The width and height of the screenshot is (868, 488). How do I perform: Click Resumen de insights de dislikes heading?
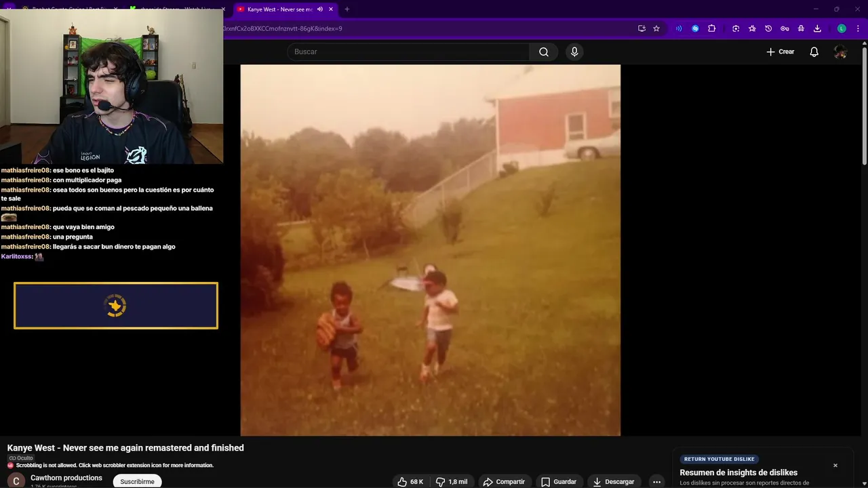point(738,472)
